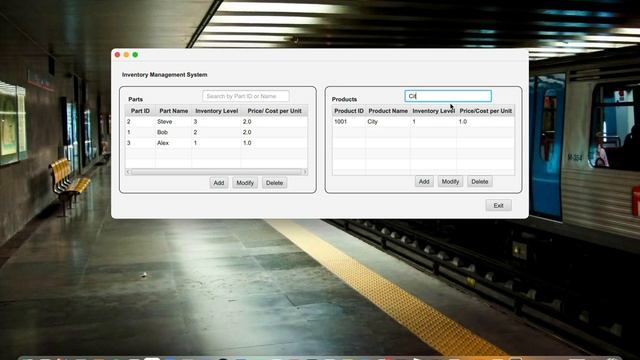640x360 pixels.
Task: Click the Product Name column header
Action: pos(388,111)
